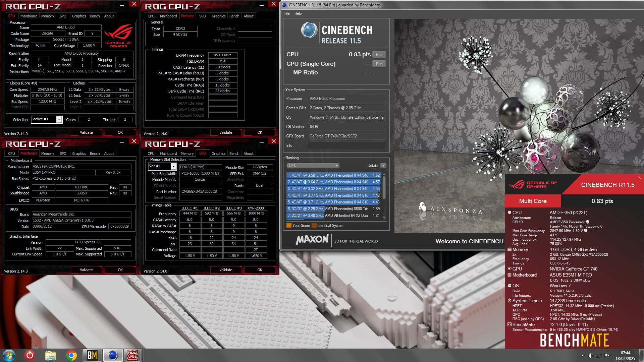Click Validate in the Mainboard tab window

[86, 270]
